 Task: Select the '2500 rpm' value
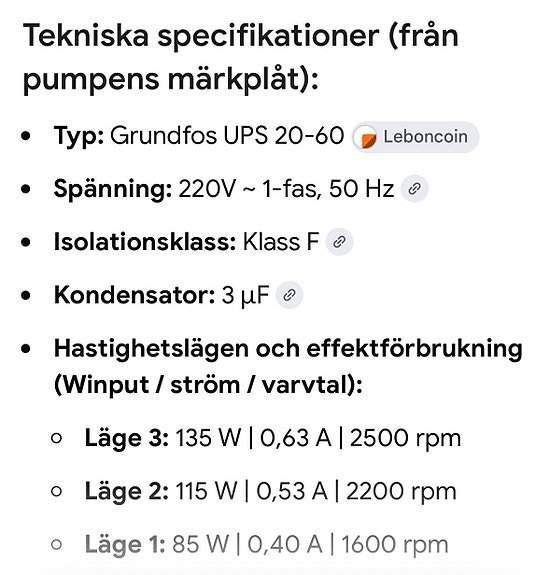406,439
